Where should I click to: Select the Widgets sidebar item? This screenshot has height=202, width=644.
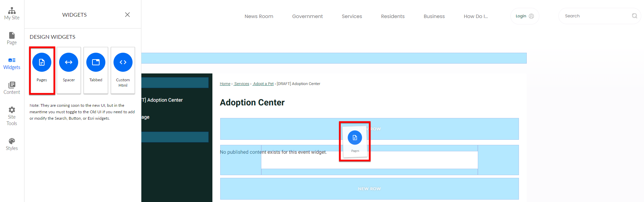tap(12, 64)
